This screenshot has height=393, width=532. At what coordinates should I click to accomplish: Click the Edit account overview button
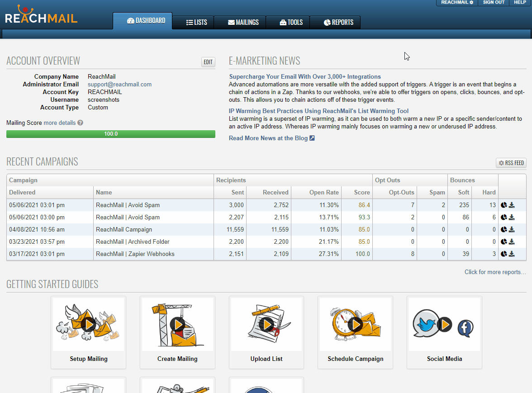pyautogui.click(x=208, y=62)
